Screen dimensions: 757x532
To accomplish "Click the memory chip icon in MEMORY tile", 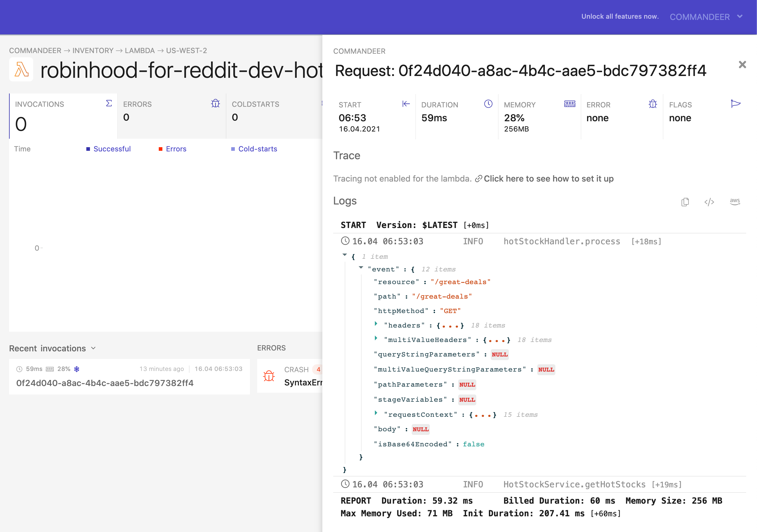I will pos(570,104).
